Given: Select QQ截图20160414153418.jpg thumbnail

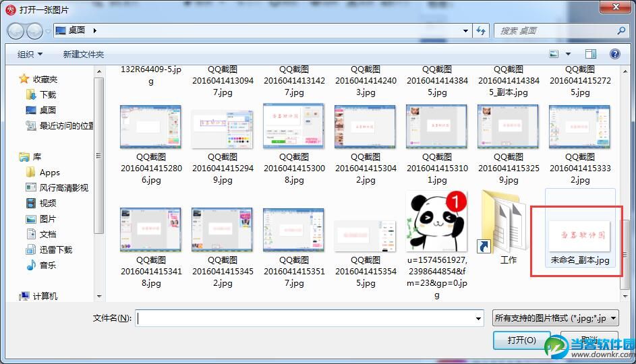Looking at the screenshot, I should point(151,229).
